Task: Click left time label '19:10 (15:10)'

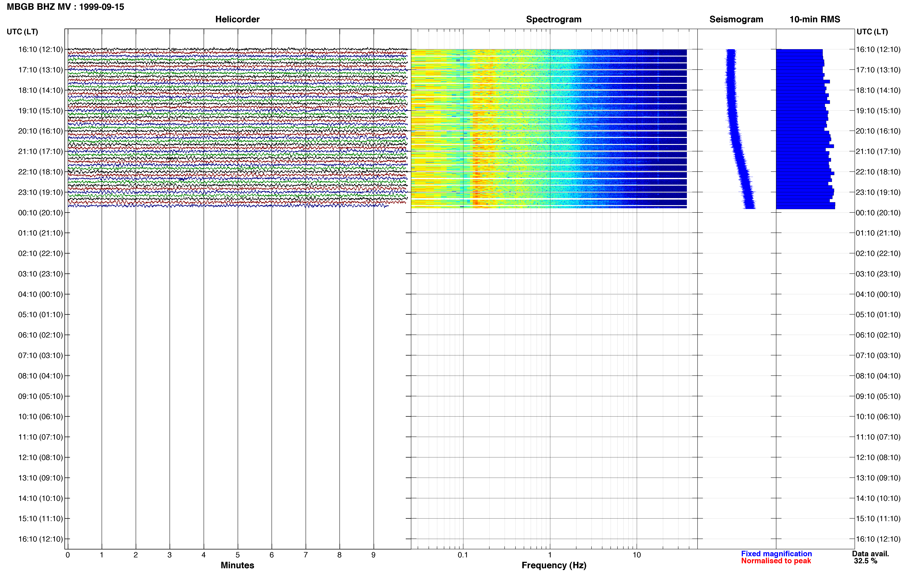Action: 41,111
